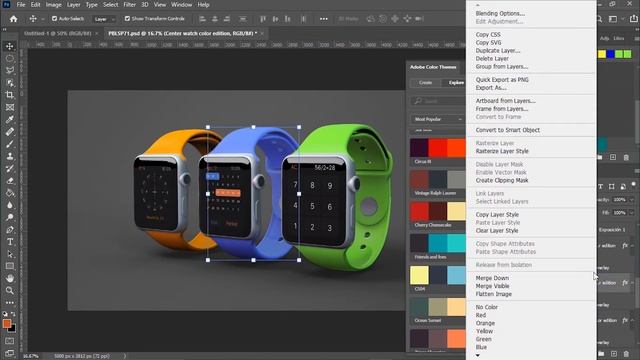Choose Copy Layer Style entry

coord(497,214)
